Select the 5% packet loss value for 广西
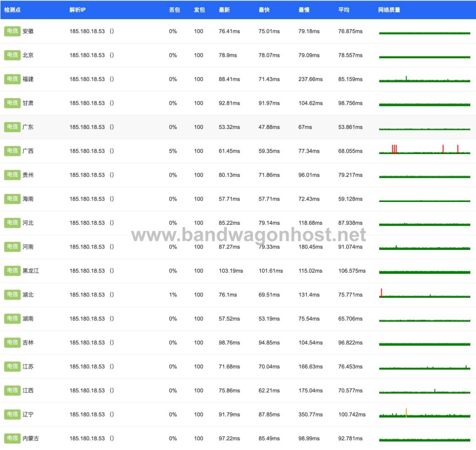Screen dimensions: 476x450 pyautogui.click(x=173, y=151)
